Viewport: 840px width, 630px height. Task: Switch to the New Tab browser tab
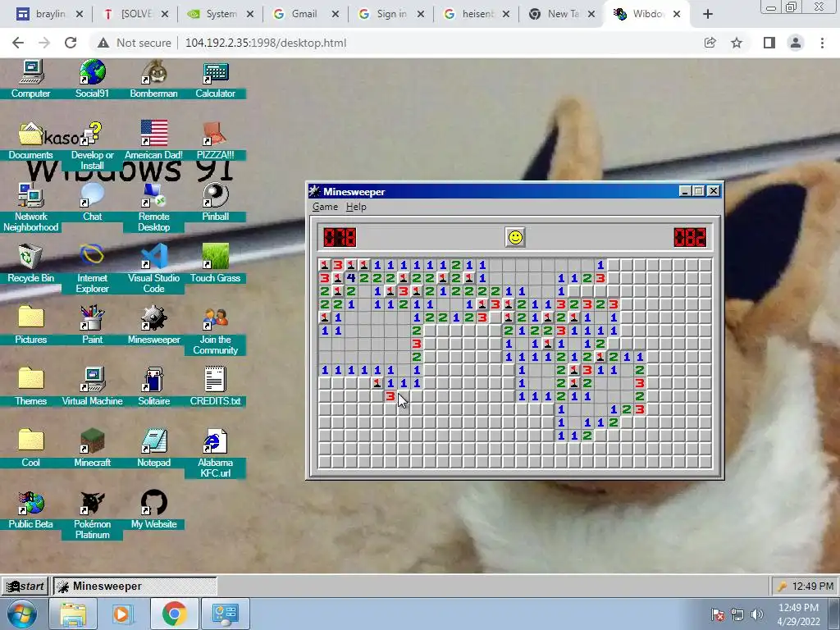[561, 14]
